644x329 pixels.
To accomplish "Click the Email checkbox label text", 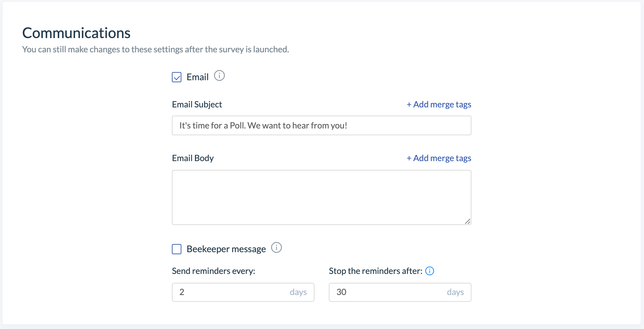I will tap(198, 77).
